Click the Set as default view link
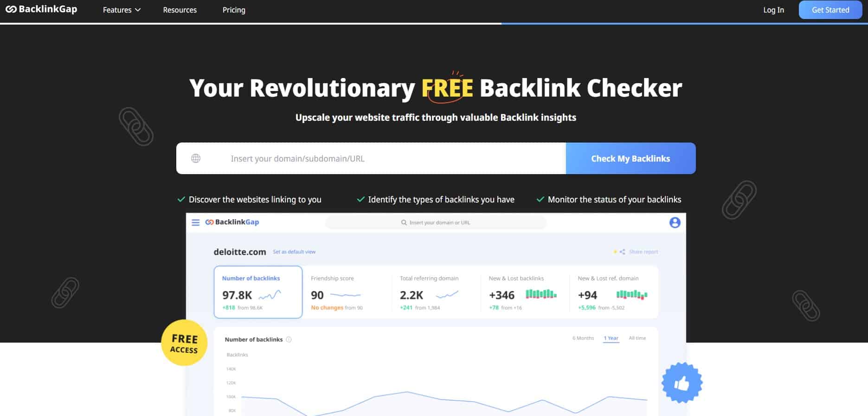Viewport: 868px width, 416px height. [x=294, y=252]
